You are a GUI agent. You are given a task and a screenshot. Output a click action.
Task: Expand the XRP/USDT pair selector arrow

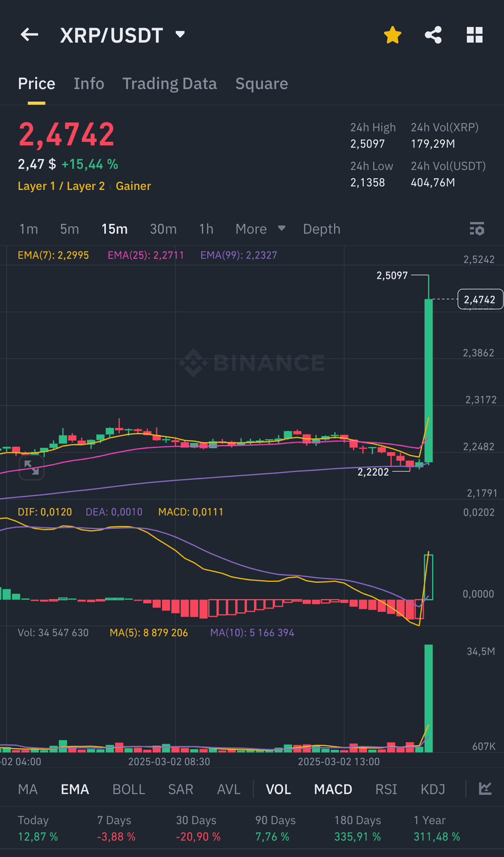[180, 35]
